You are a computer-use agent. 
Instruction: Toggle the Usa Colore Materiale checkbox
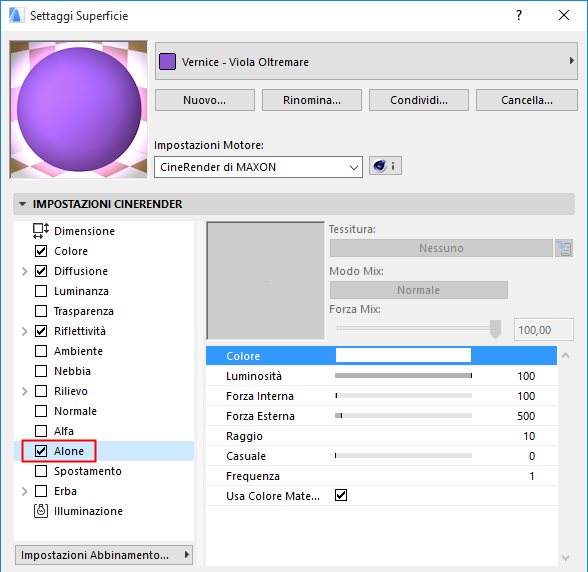click(x=341, y=495)
